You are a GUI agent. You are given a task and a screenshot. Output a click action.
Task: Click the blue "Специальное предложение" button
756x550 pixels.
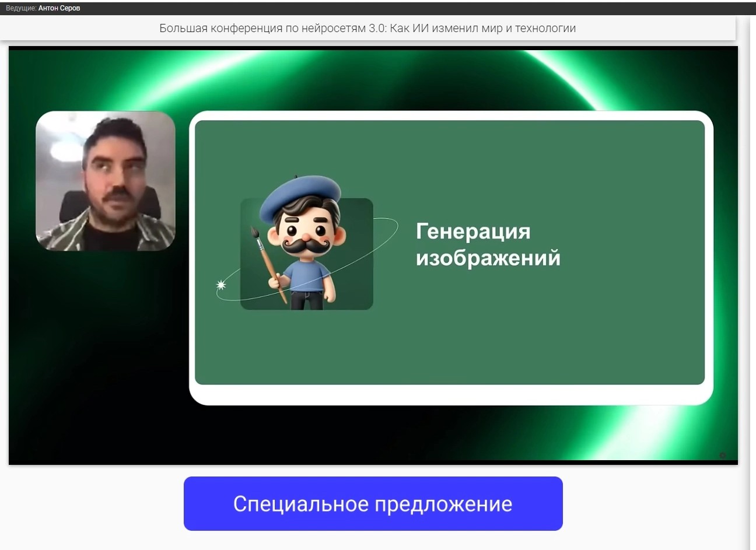[x=373, y=503]
